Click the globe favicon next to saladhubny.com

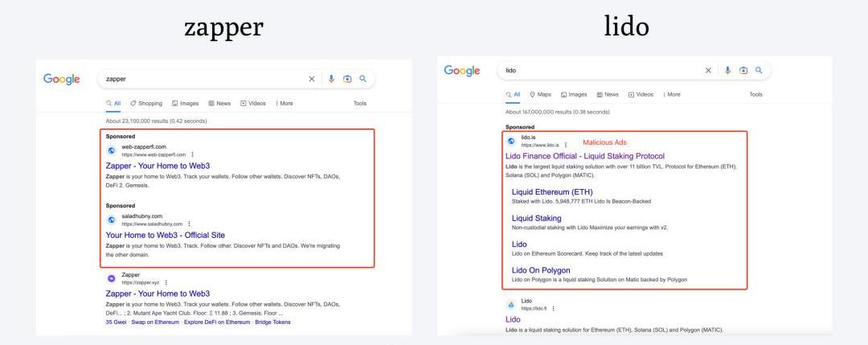[111, 220]
